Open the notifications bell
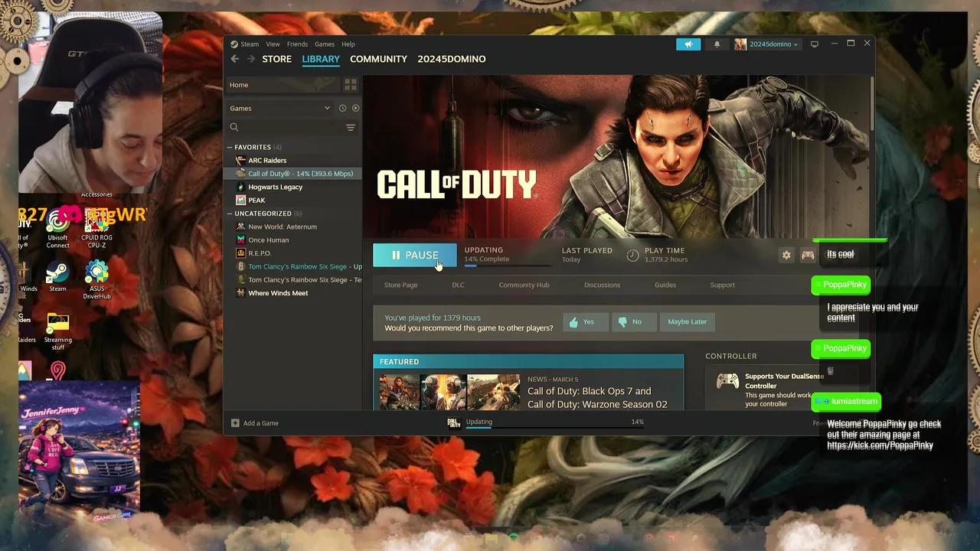 point(717,44)
